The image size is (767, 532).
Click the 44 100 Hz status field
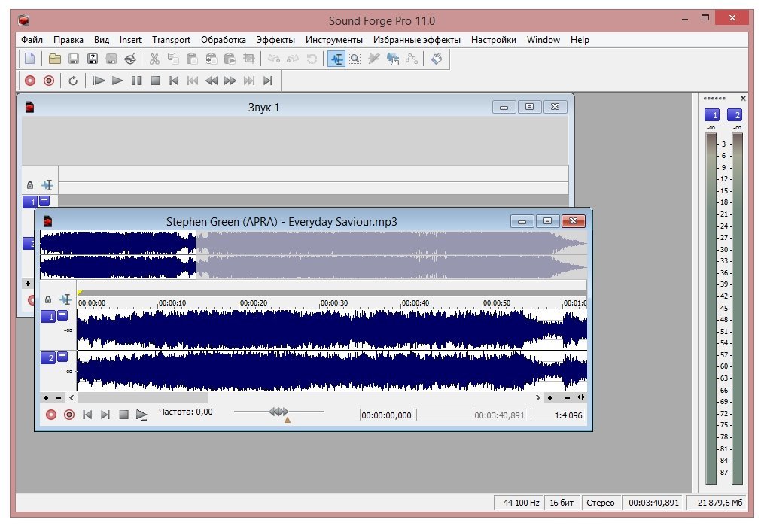[x=519, y=503]
